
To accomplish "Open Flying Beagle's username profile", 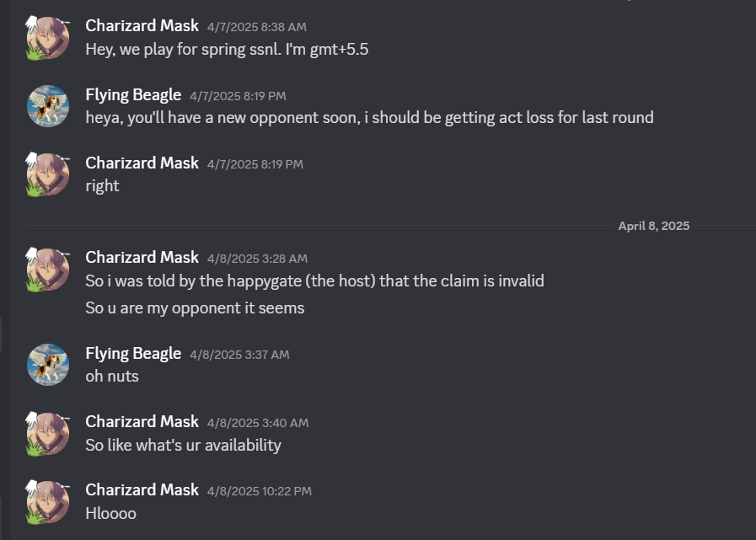I will (133, 94).
